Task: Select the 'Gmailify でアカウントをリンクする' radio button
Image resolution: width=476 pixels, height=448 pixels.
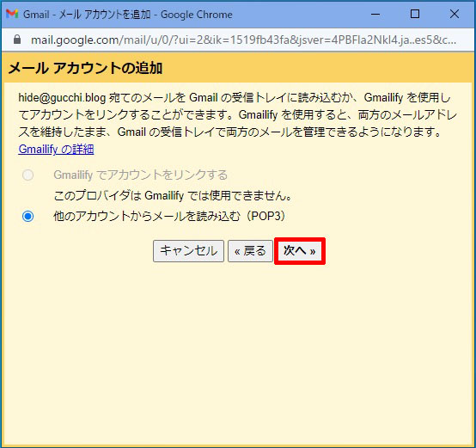Action: click(28, 175)
